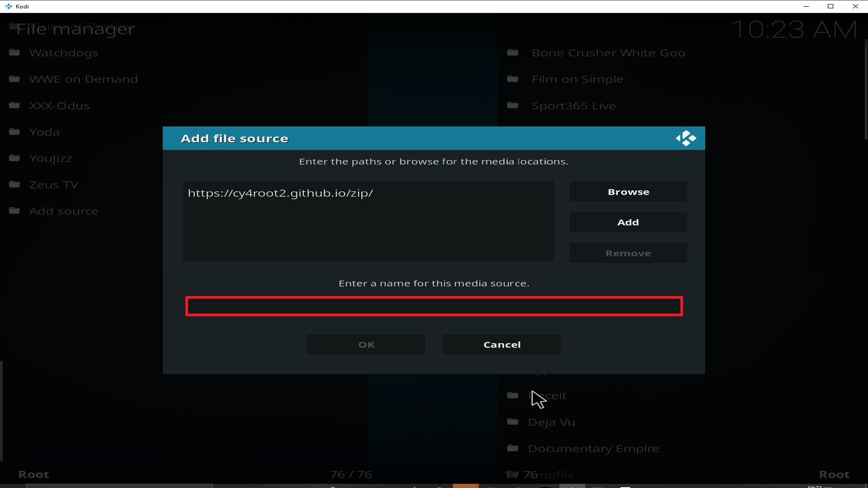Select the Add source entry text
Image resolution: width=868 pixels, height=488 pixels.
tap(64, 211)
